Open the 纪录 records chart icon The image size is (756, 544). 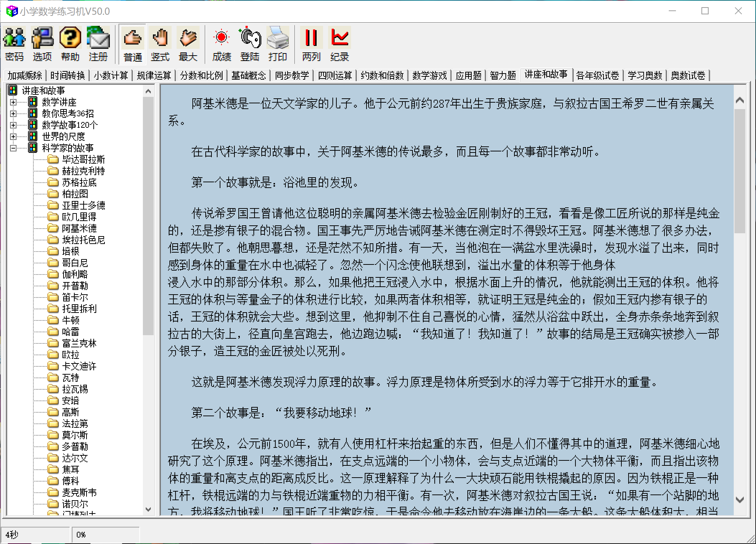pos(339,44)
